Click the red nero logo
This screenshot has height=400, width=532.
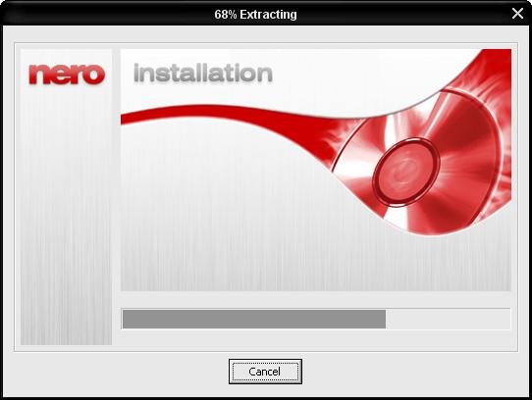tap(67, 74)
